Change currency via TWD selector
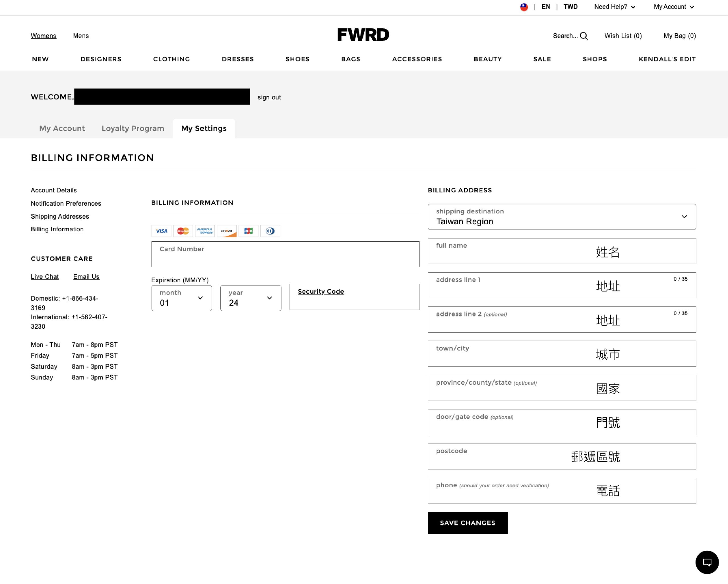 point(570,7)
